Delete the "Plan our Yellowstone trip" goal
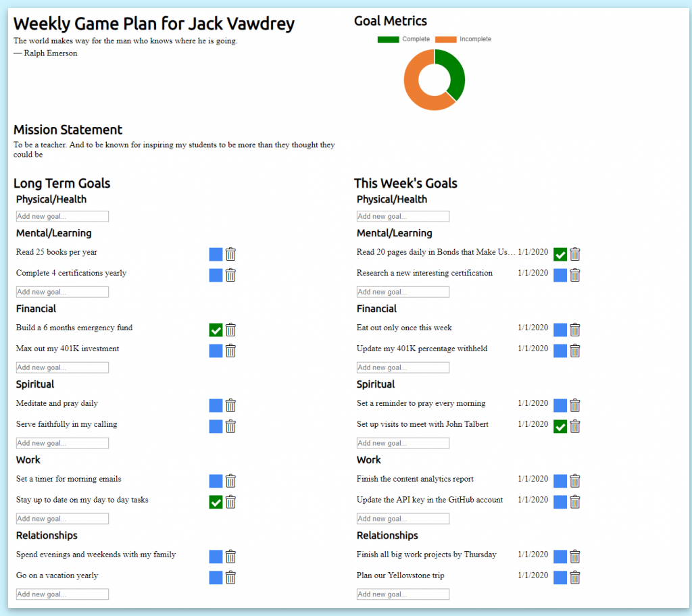This screenshot has height=616, width=692. (574, 577)
